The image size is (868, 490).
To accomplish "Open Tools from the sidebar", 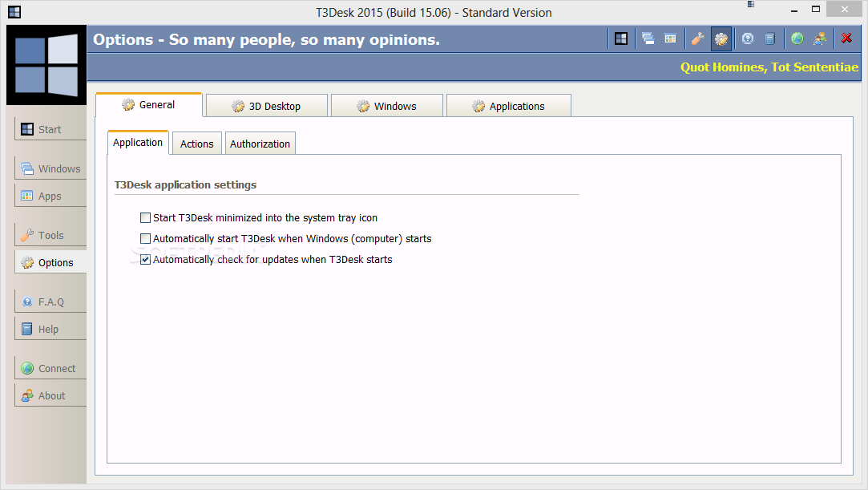I will point(50,235).
